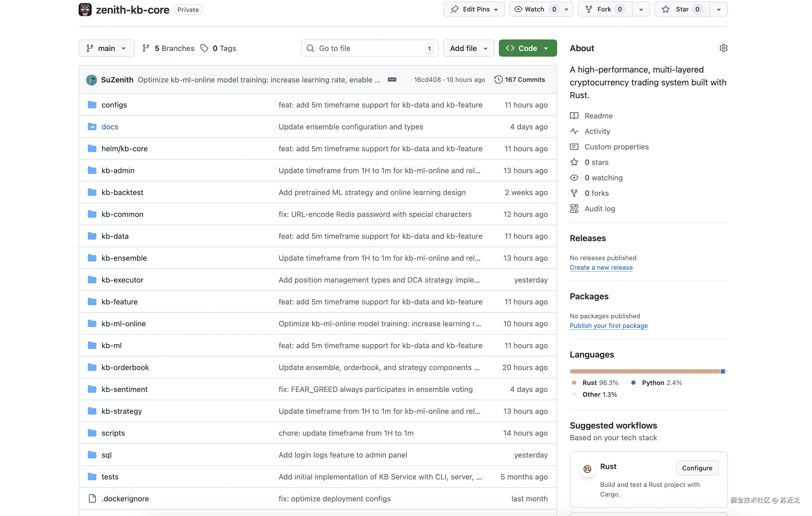812x516 pixels.
Task: Open the kb-ml-online folder
Action: [x=123, y=324]
